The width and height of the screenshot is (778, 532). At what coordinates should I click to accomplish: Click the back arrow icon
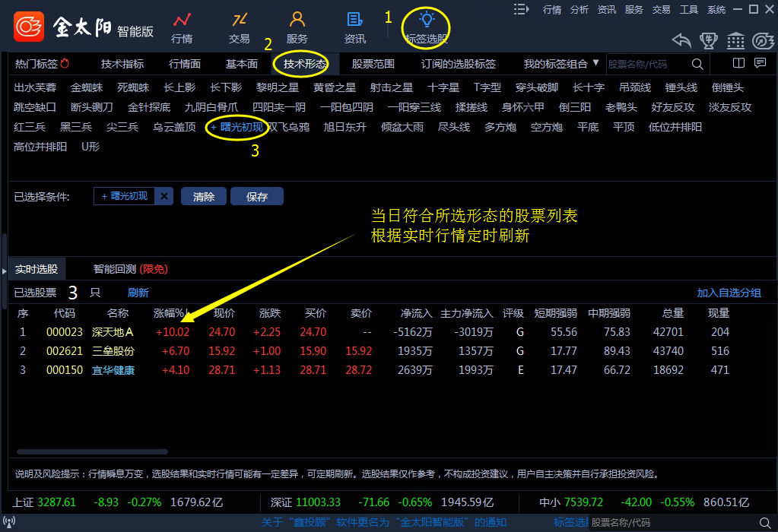[x=681, y=40]
